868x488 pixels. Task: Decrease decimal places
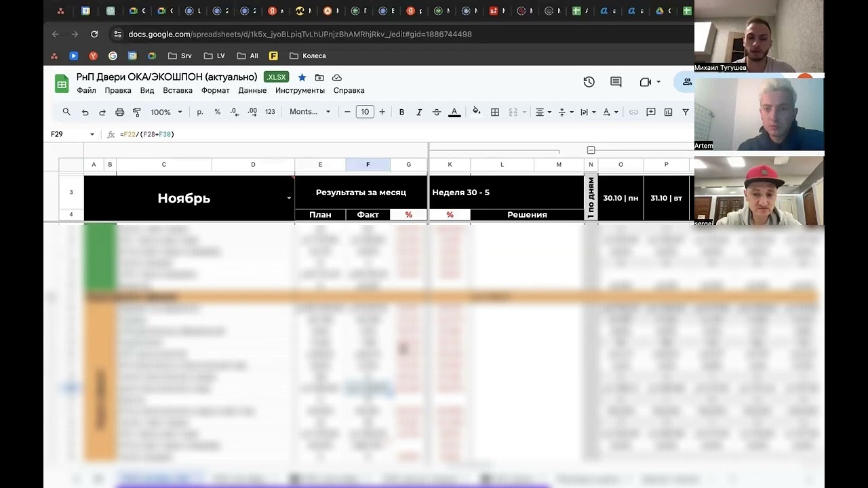235,112
